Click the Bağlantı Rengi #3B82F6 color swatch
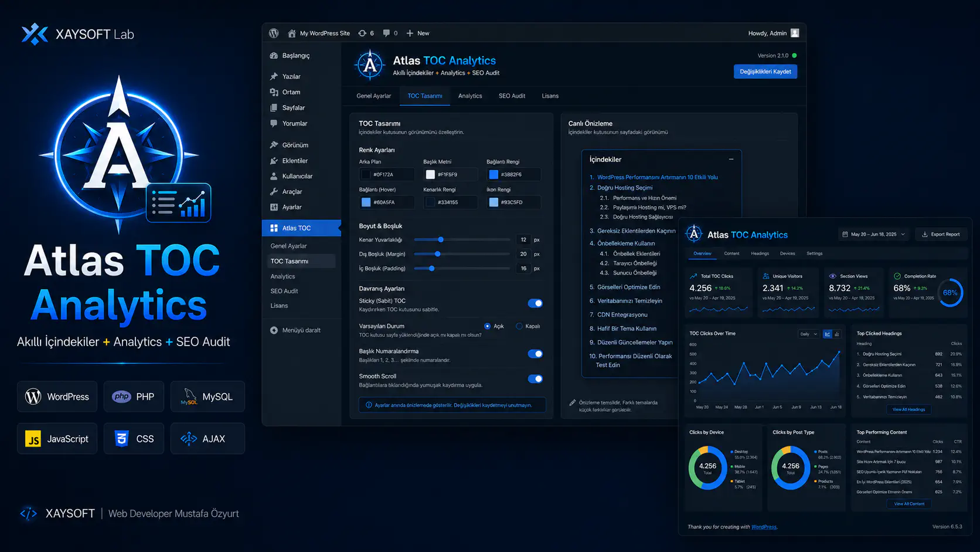Viewport: 980px width, 552px height. click(x=494, y=174)
